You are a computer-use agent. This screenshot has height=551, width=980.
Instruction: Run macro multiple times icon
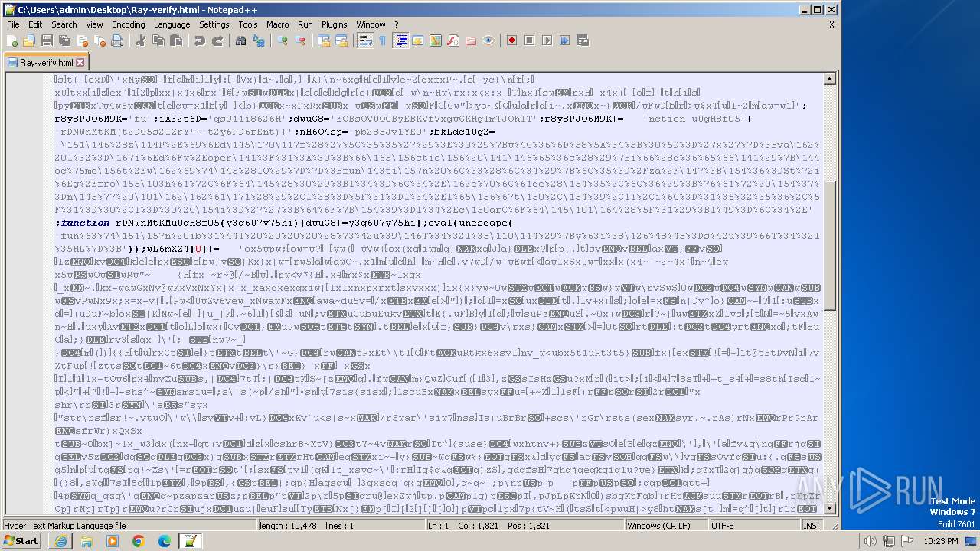click(565, 41)
